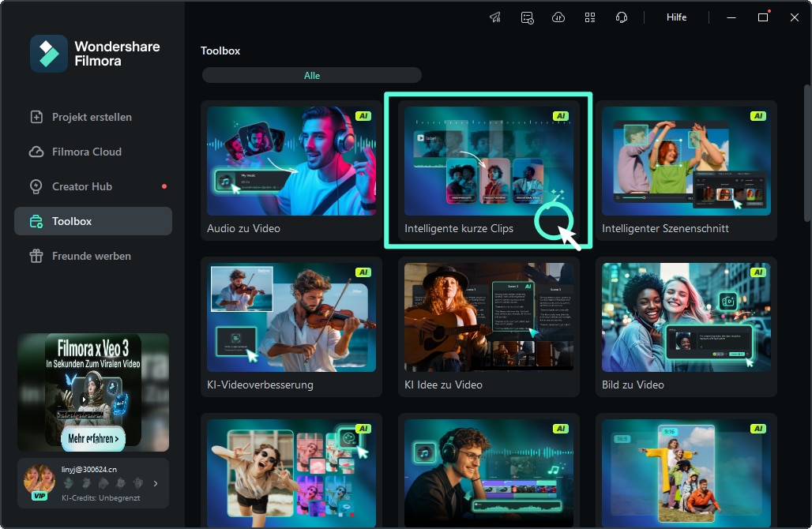
Task: Click the headset support icon
Action: 622,17
